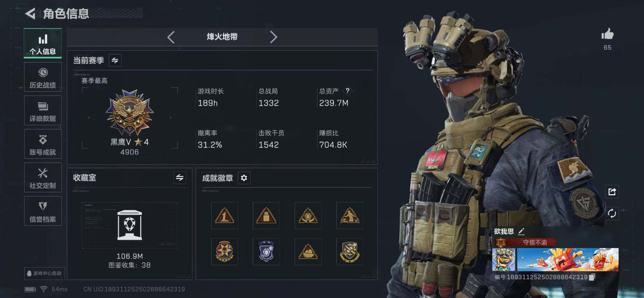644x298 pixels.
Task: Open the 详细数据 tab
Action: pyautogui.click(x=43, y=111)
